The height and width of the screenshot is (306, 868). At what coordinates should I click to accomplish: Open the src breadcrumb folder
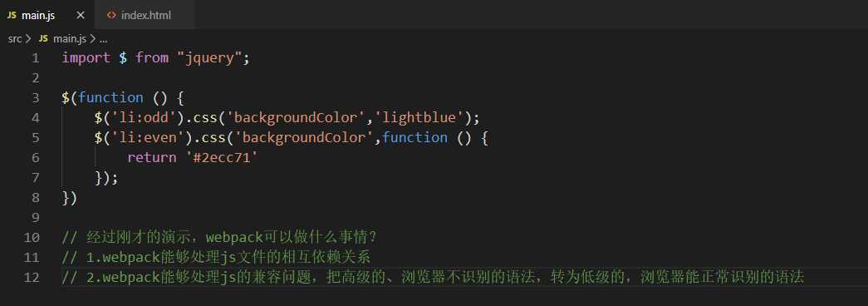(15, 39)
